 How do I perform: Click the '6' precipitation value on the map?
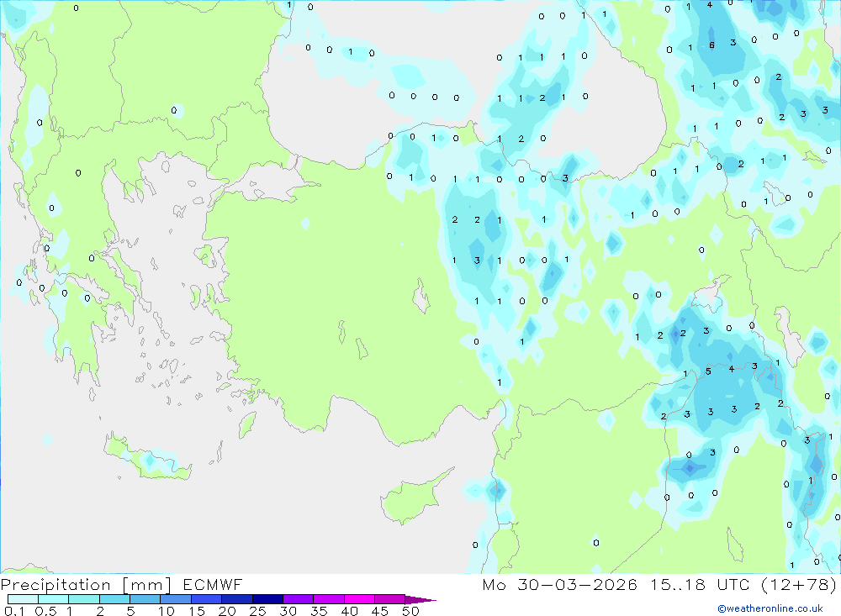tap(711, 45)
